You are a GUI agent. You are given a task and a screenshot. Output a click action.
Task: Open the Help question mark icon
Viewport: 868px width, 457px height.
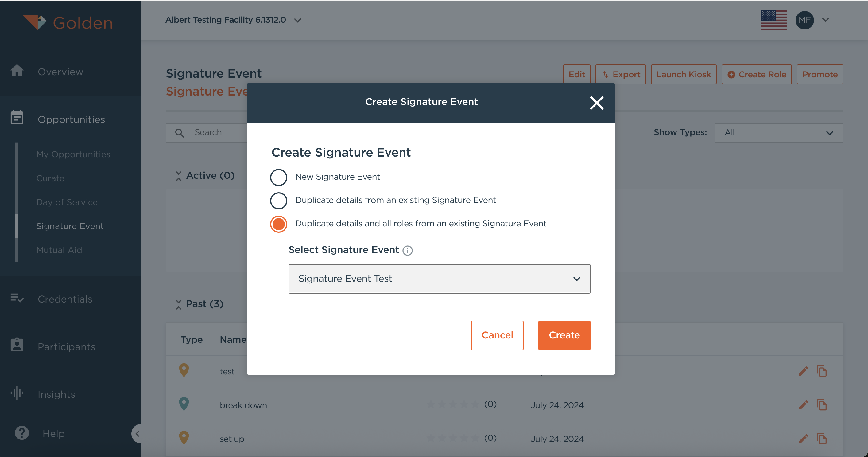22,433
